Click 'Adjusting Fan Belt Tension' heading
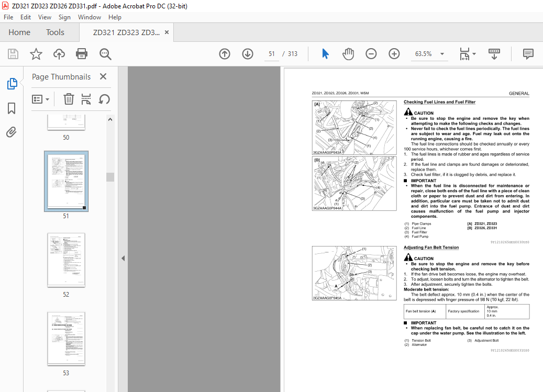Image resolution: width=543 pixels, height=392 pixels. (431, 248)
